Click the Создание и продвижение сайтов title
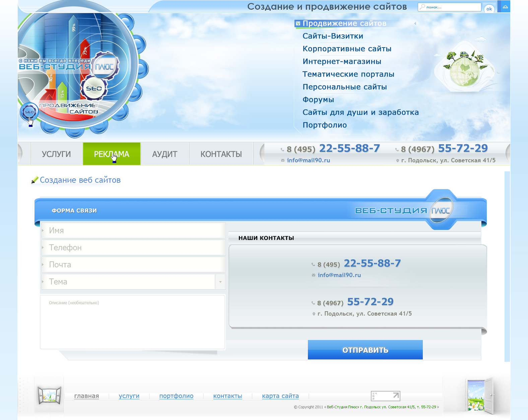The image size is (528, 420). click(x=327, y=7)
